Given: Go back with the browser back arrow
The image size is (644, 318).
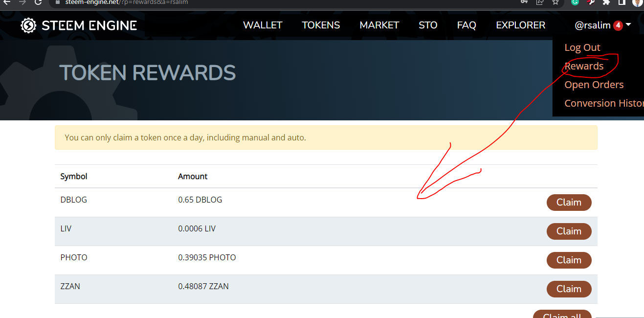Looking at the screenshot, I should [6, 2].
